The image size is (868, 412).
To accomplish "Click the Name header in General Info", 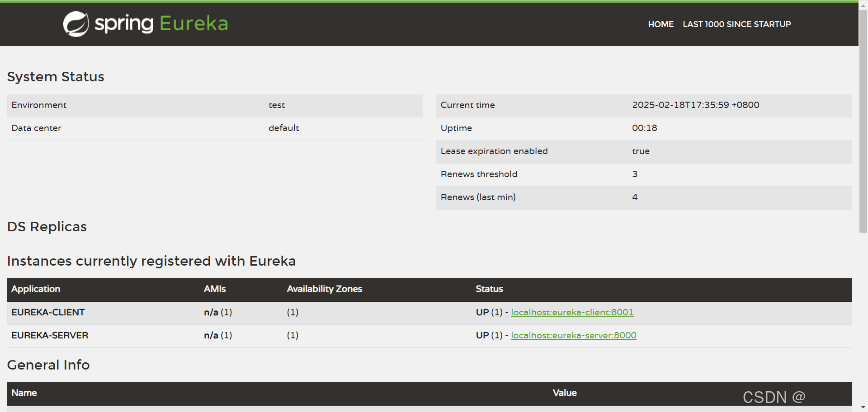I will click(24, 393).
